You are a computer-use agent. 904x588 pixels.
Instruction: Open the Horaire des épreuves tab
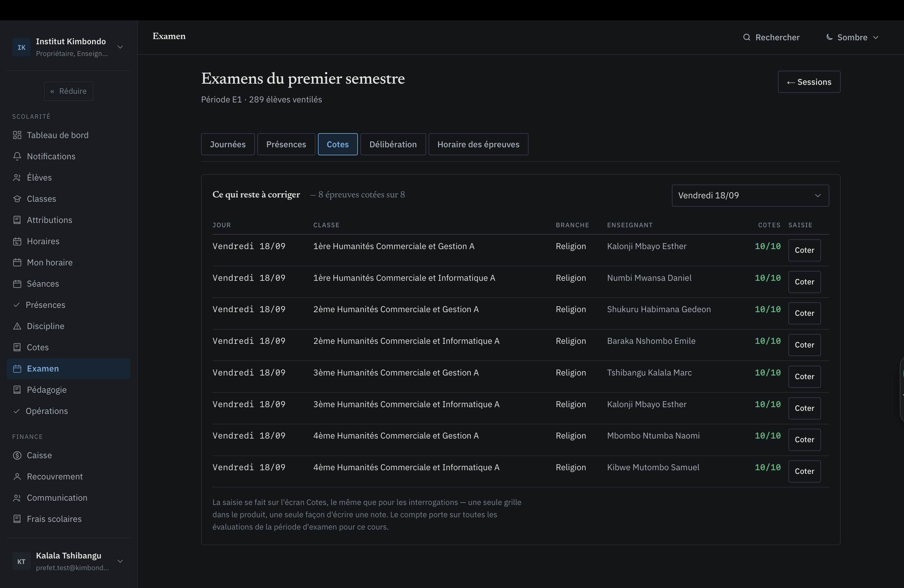point(478,144)
